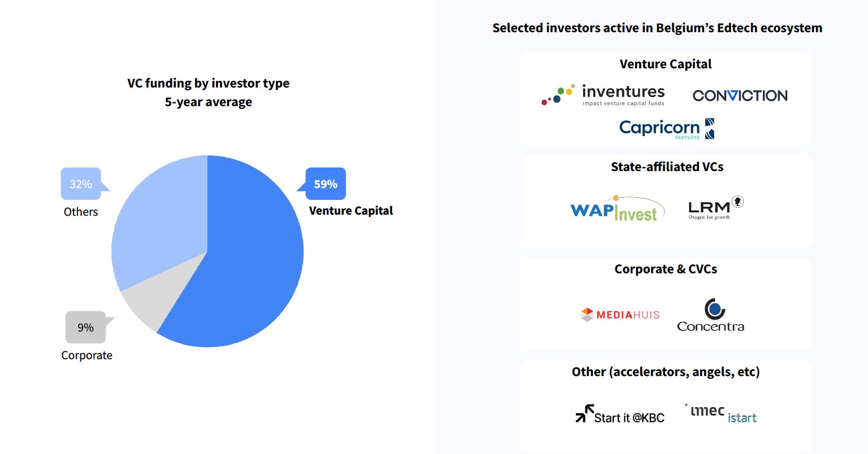Select the Capricorn Partners logo
Viewport: 868px width, 454px height.
(667, 129)
